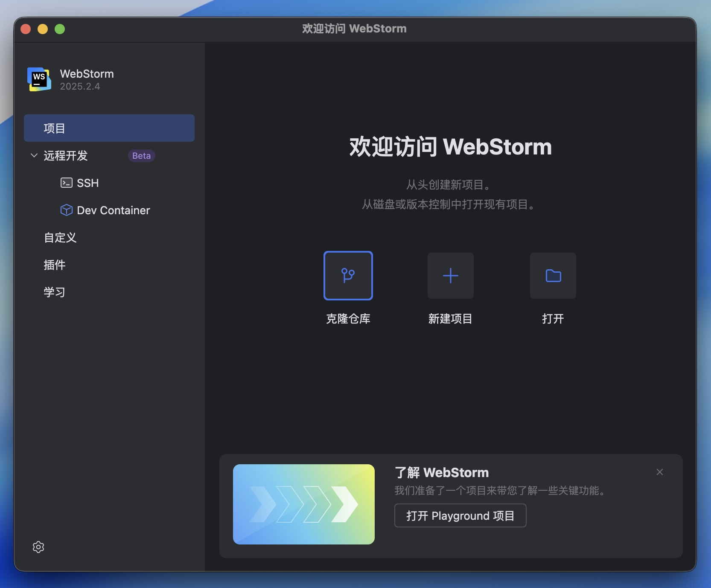Screen dimensions: 711x588
Task: Click the Beta badge next to 远程开发
Action: [x=141, y=156]
